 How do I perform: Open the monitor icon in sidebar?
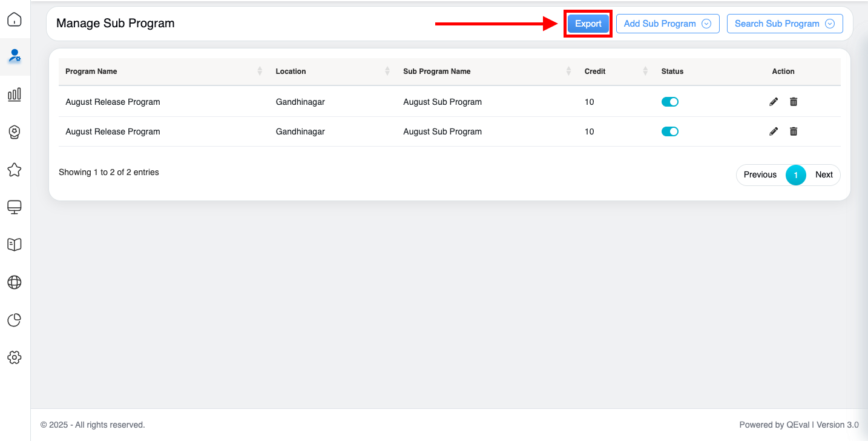15,207
